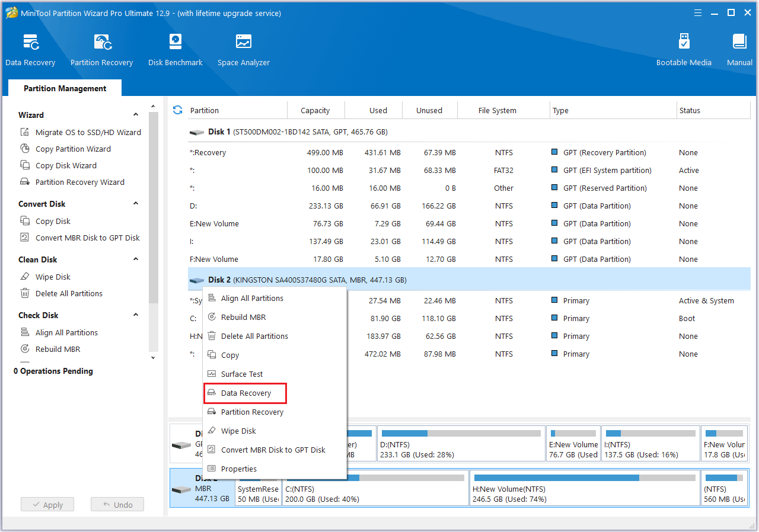Select D:(NTFS) block in disk map

tap(461, 443)
